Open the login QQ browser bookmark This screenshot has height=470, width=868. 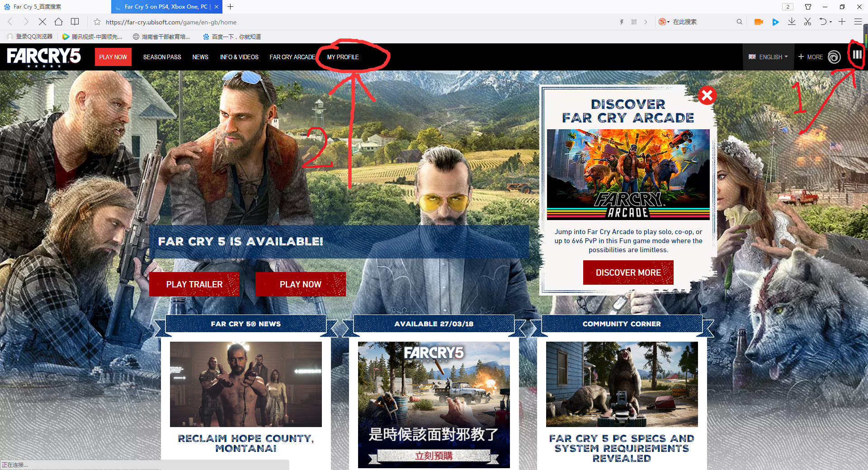(x=30, y=37)
